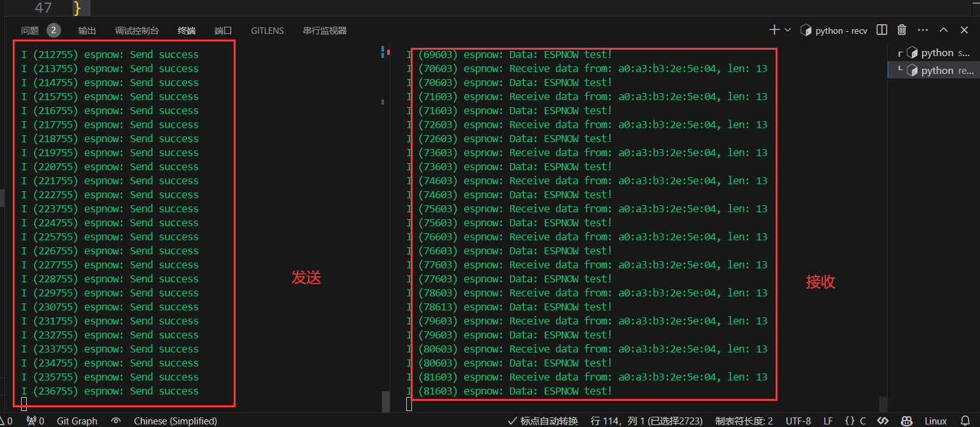This screenshot has width=980, height=427.
Task: Click the Copilot icon in status bar
Action: click(x=905, y=421)
